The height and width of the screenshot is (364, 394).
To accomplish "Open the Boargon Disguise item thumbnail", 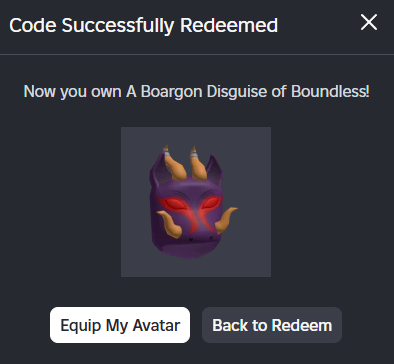I will coord(196,202).
